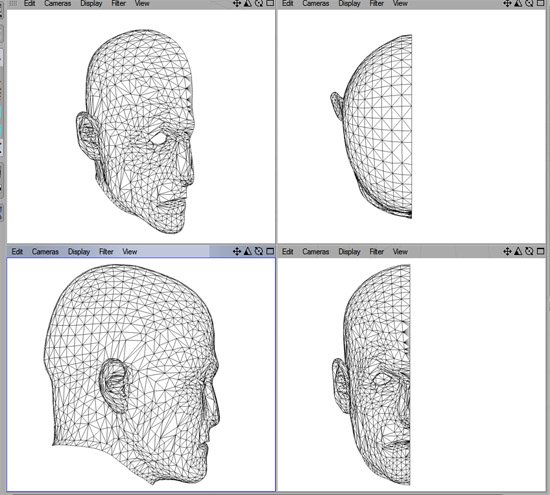Screen dimensions: 550x495
Task: Toggle the maximize view icon of the front half-face viewport
Action: tap(541, 251)
